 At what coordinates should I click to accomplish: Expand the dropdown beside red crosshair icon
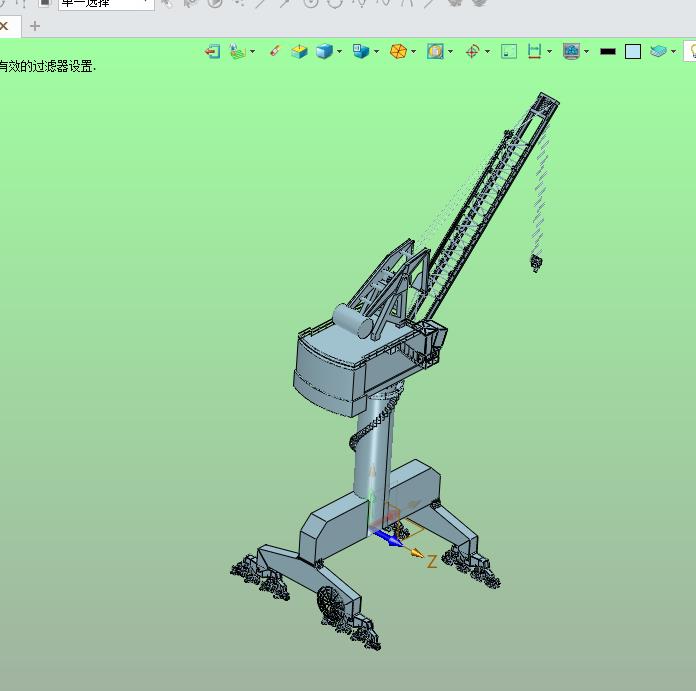487,51
